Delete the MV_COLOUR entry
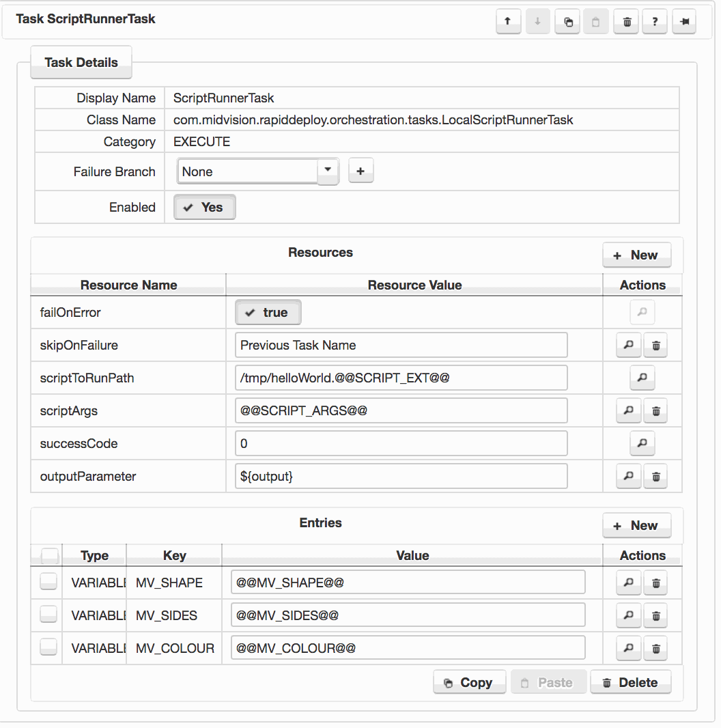This screenshot has height=728, width=721. [x=655, y=648]
